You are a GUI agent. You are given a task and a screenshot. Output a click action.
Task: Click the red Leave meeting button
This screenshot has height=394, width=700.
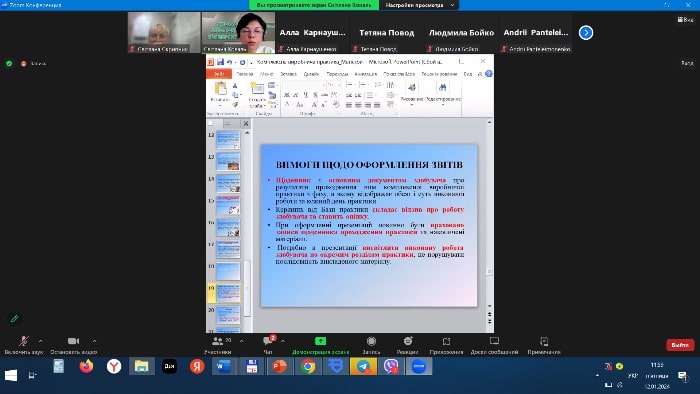point(680,345)
